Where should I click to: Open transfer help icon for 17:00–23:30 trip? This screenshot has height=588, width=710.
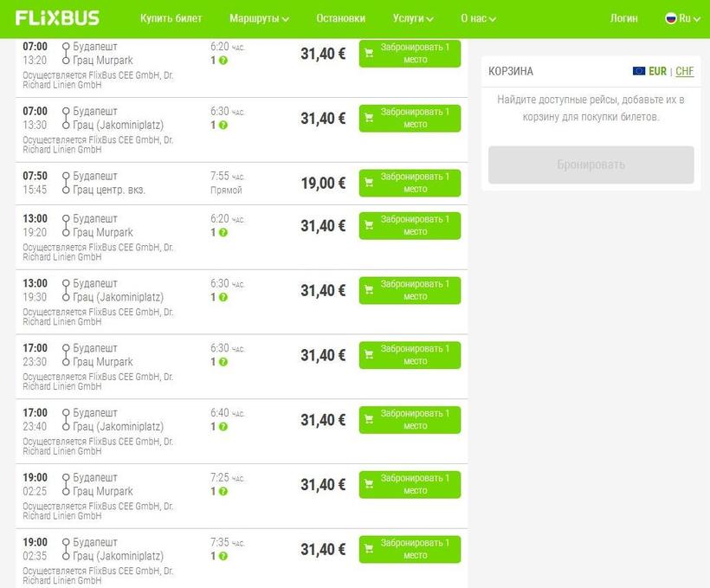tap(223, 362)
